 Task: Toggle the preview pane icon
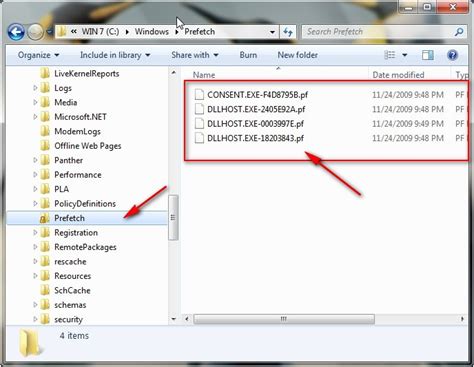pyautogui.click(x=428, y=55)
